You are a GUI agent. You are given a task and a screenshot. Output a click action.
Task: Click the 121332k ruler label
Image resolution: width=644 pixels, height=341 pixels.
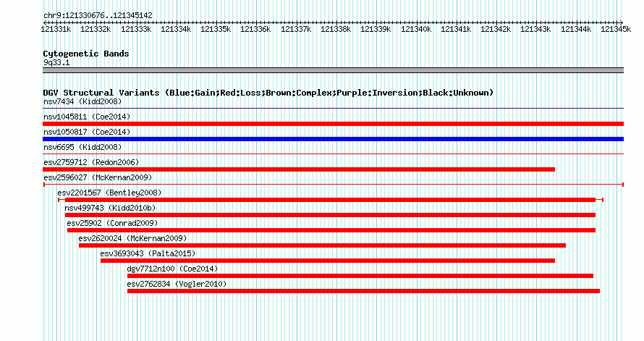point(96,29)
